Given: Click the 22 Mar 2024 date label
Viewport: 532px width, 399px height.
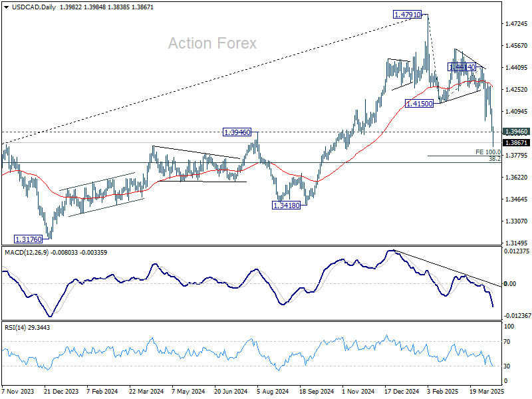Looking at the screenshot, I should [x=146, y=392].
